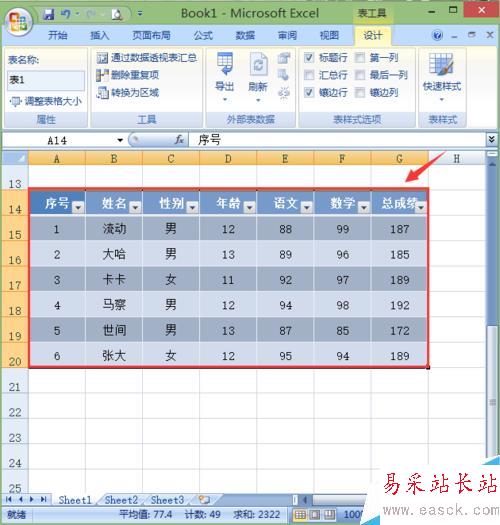Image resolution: width=500 pixels, height=525 pixels.
Task: Select cell with total score 172
Action: pyautogui.click(x=400, y=330)
